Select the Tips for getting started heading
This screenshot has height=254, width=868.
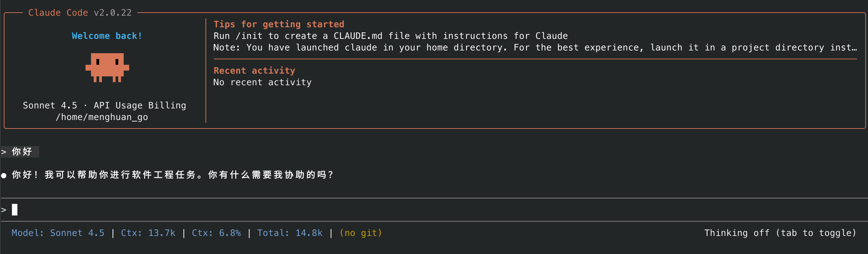tap(279, 24)
